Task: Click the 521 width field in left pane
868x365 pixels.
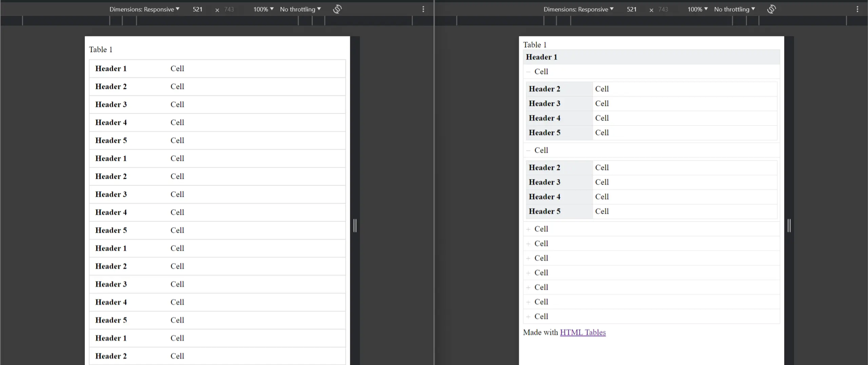Action: [198, 9]
